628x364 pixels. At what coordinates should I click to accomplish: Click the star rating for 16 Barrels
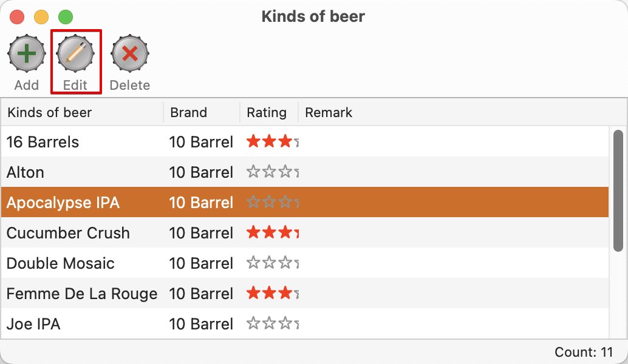tap(272, 141)
